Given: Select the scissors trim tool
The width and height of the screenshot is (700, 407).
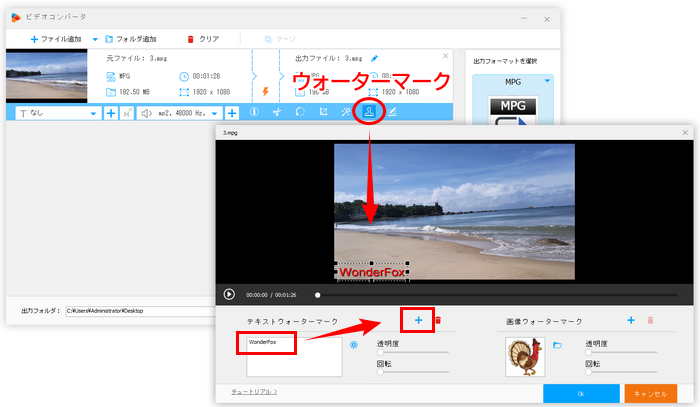Looking at the screenshot, I should tap(277, 112).
